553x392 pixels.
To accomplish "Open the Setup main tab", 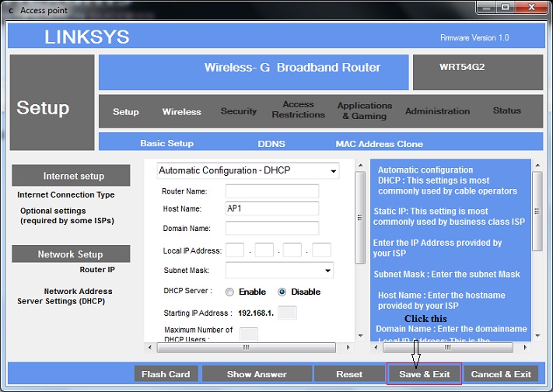I will point(125,112).
